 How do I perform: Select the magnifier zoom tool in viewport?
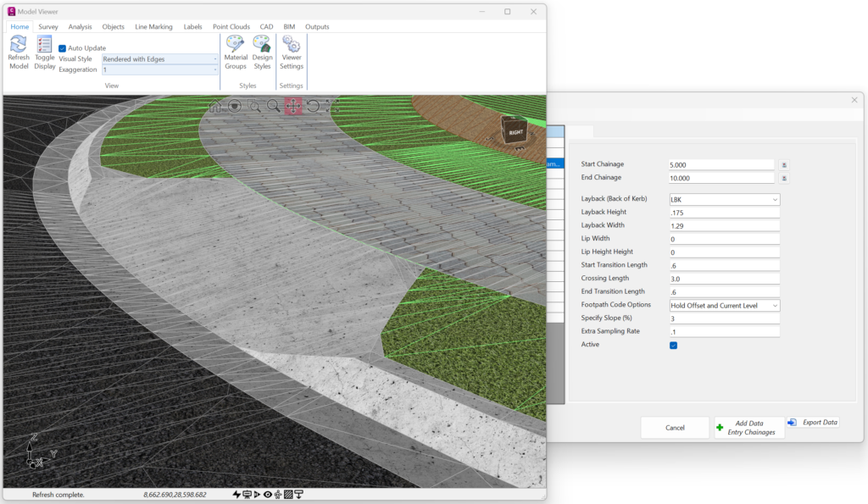274,106
